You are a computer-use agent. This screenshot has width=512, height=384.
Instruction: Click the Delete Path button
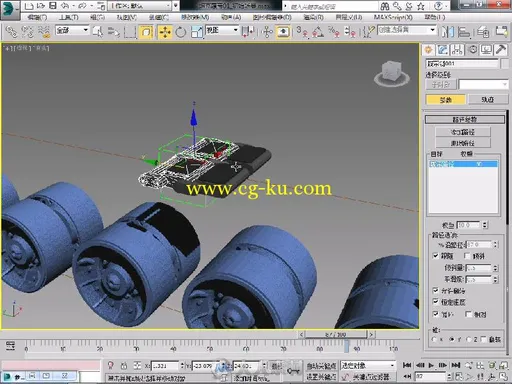463,143
